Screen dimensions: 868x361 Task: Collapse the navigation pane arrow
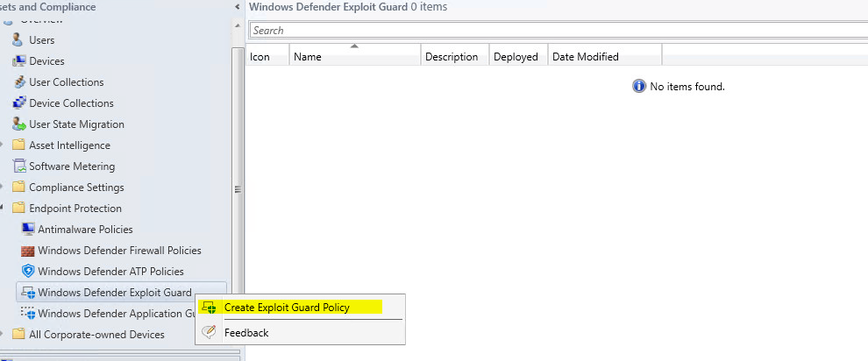(237, 7)
